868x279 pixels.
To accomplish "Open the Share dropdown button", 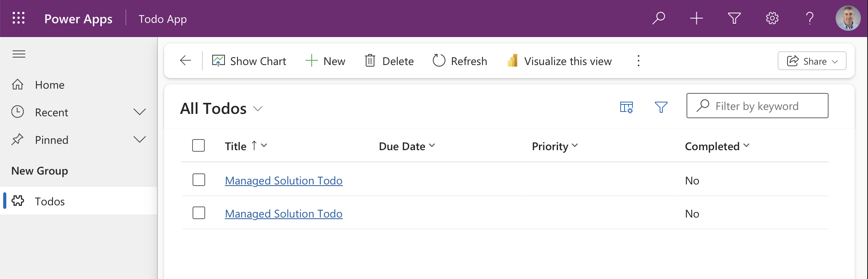I will [812, 61].
